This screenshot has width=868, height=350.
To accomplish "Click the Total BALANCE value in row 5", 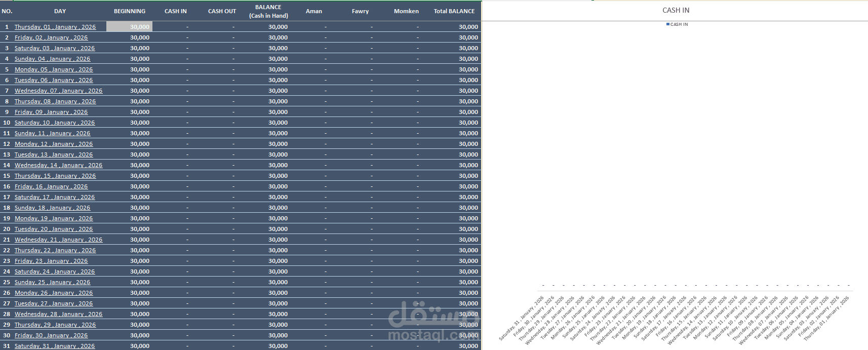I will point(468,69).
